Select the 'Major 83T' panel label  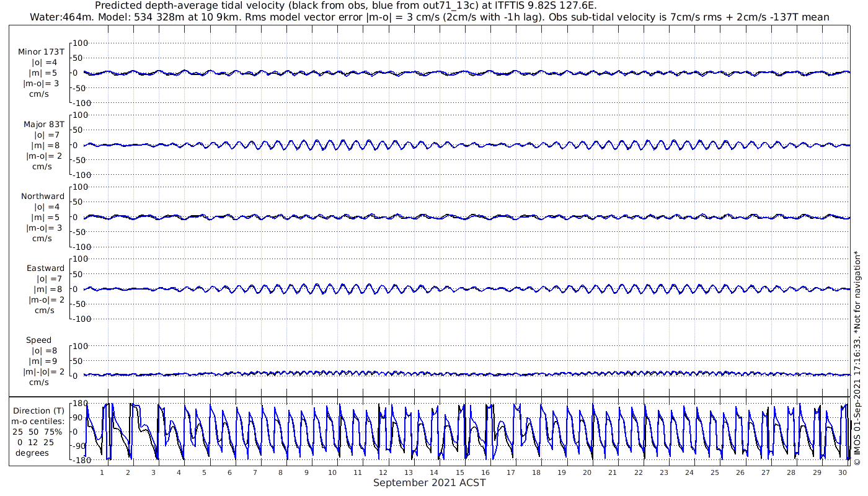(44, 124)
